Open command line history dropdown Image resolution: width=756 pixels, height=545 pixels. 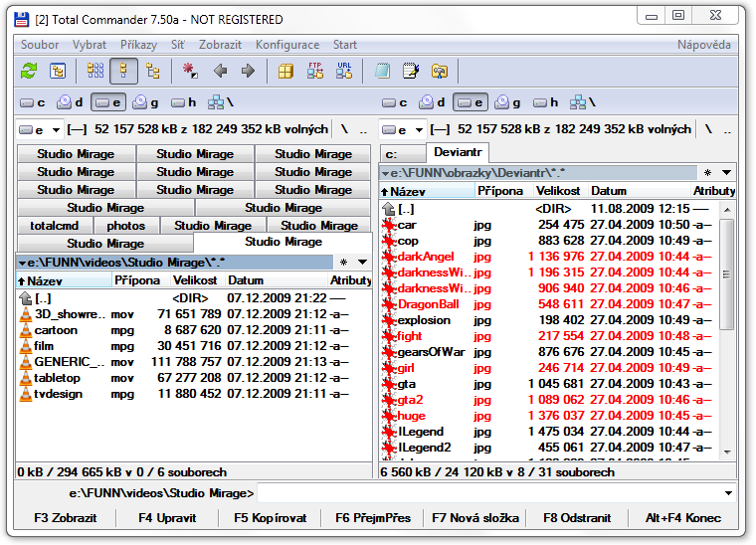pyautogui.click(x=728, y=493)
